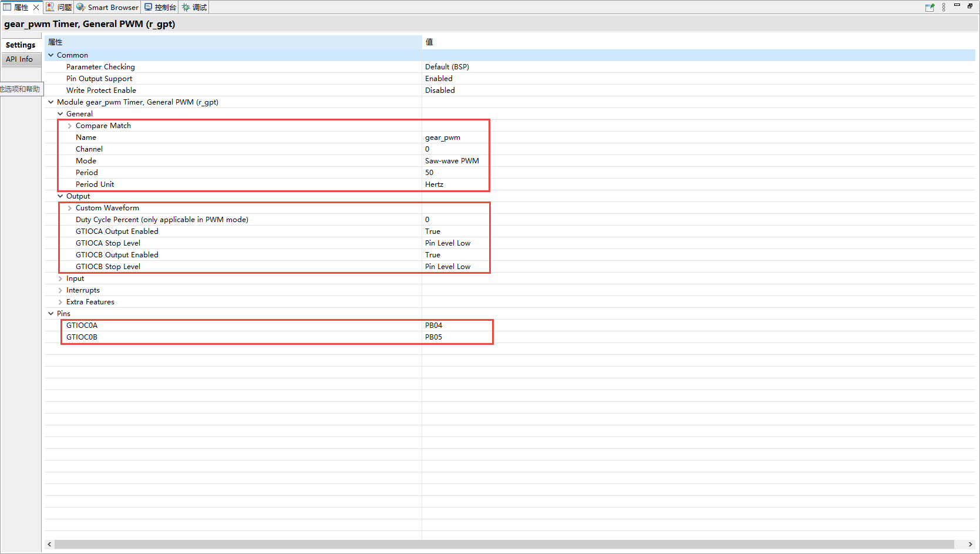Open the 控制台 console tab
Viewport: 980px width, 554px height.
pyautogui.click(x=160, y=7)
